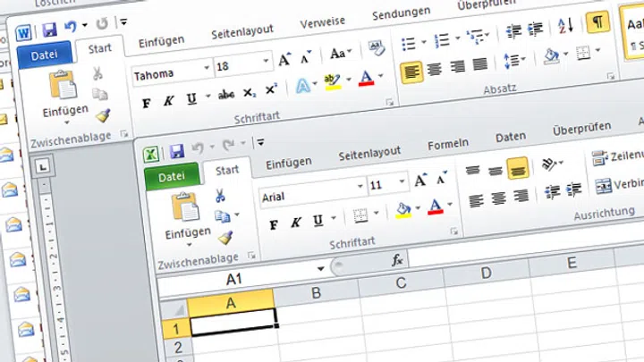Toggle italic K in Word font group
Image resolution: width=644 pixels, height=362 pixels.
pos(168,100)
